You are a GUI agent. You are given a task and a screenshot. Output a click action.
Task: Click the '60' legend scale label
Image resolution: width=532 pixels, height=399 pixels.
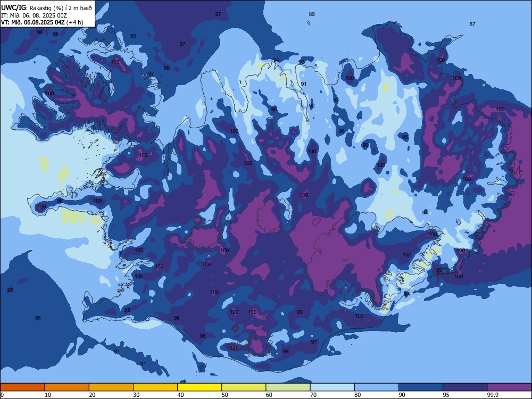pos(269,395)
